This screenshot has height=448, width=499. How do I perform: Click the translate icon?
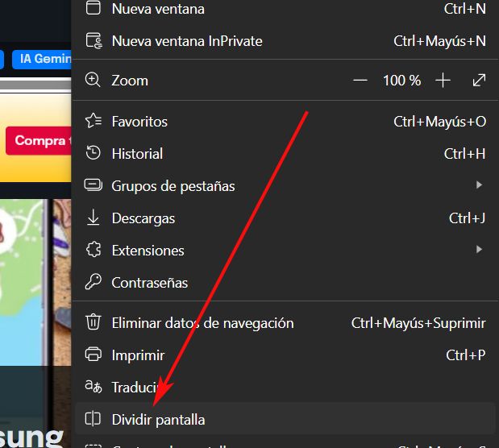pos(94,387)
